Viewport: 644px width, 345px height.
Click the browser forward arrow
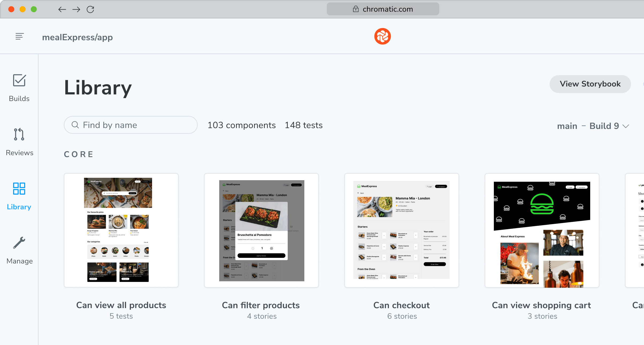click(x=76, y=10)
